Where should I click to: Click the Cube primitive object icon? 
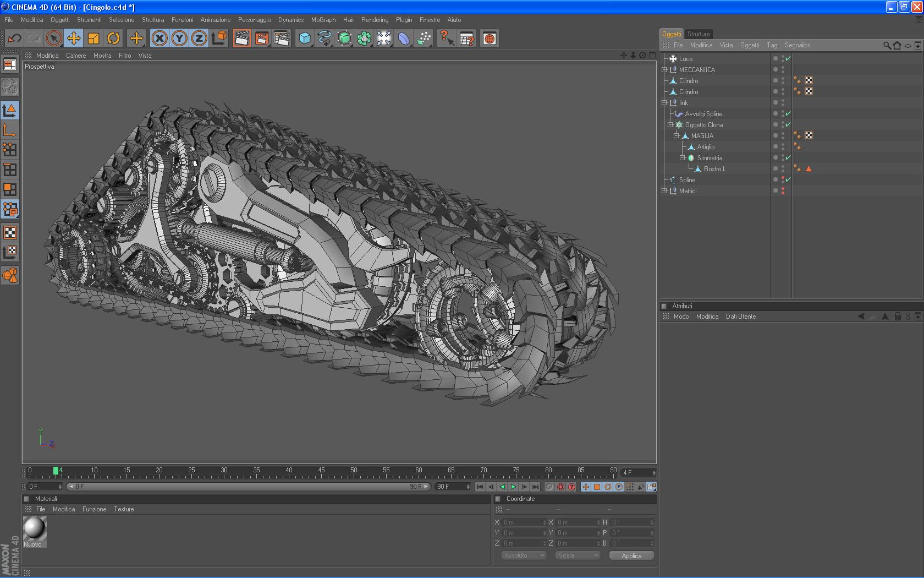pyautogui.click(x=305, y=39)
